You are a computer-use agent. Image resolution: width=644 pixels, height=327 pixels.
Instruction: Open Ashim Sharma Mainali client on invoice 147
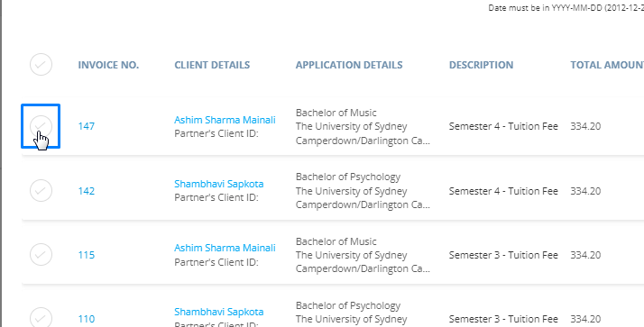coord(225,120)
